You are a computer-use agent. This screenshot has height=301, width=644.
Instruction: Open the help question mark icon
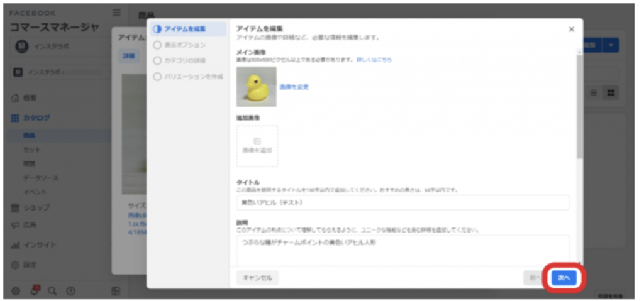70,291
